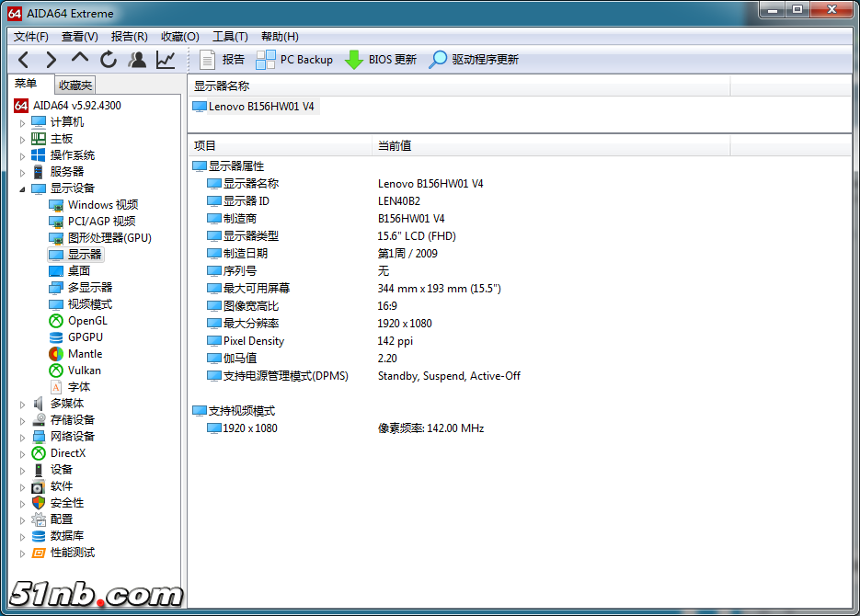
Task: Go up one level with Up arrow
Action: point(80,59)
